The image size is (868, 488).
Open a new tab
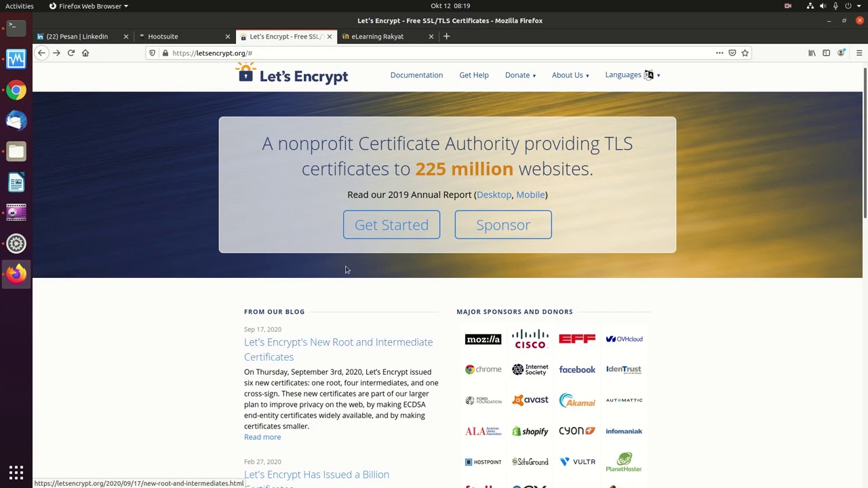[446, 37]
